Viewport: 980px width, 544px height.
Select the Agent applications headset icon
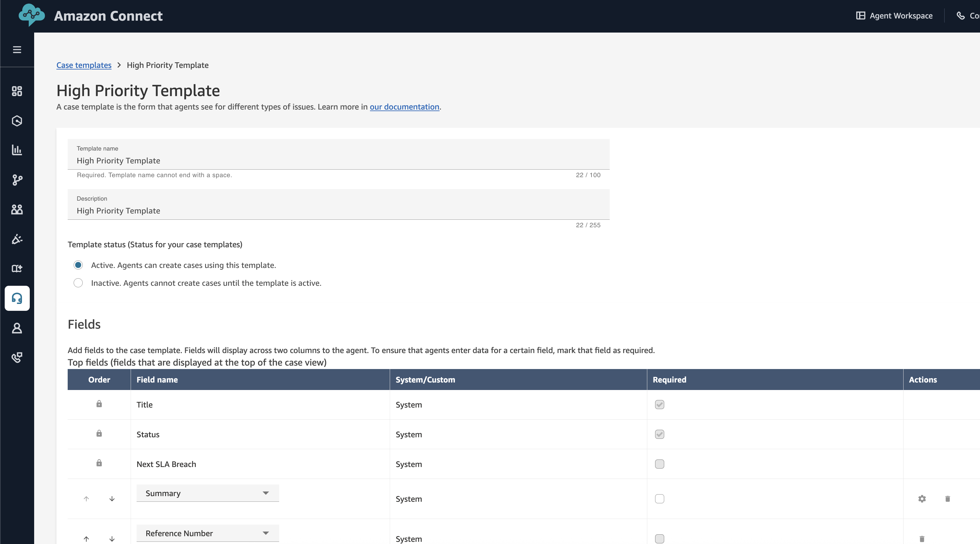pyautogui.click(x=17, y=298)
